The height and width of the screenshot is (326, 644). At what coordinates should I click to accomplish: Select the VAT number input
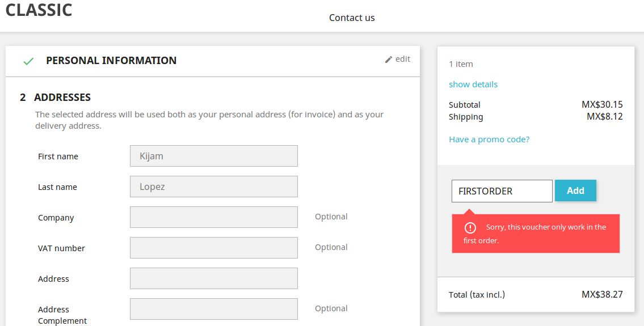[x=213, y=248]
